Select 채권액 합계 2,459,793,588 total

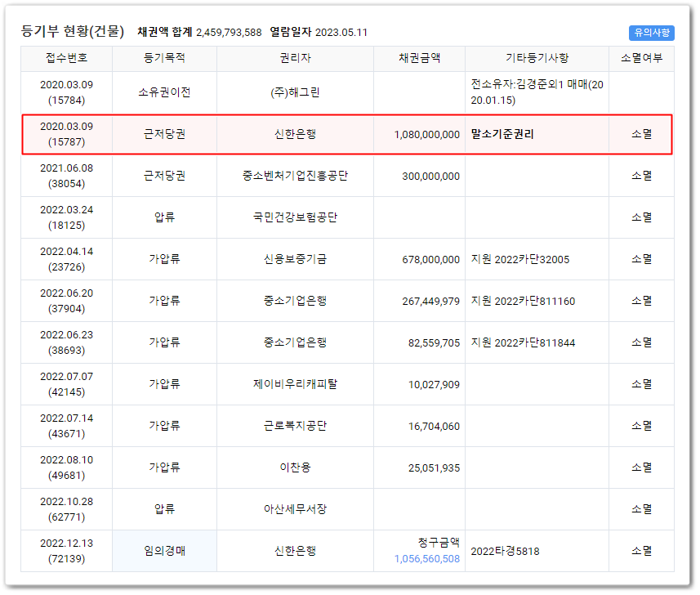tap(199, 32)
